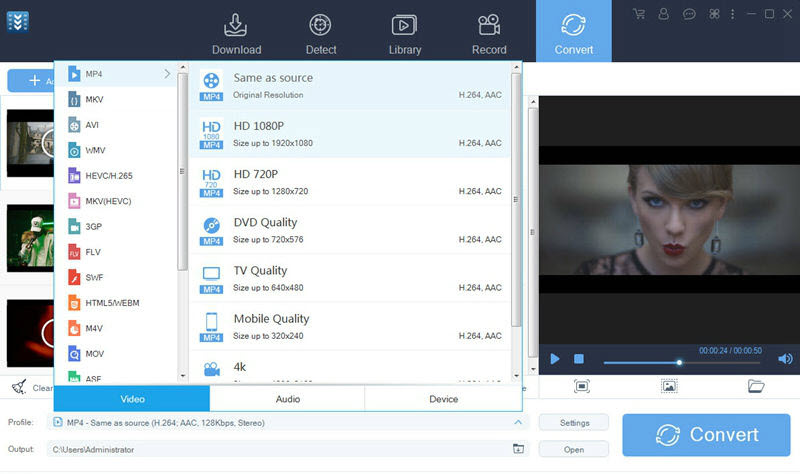Clear the list with broom icon
Viewport: 800px width, 474px height.
coord(19,387)
